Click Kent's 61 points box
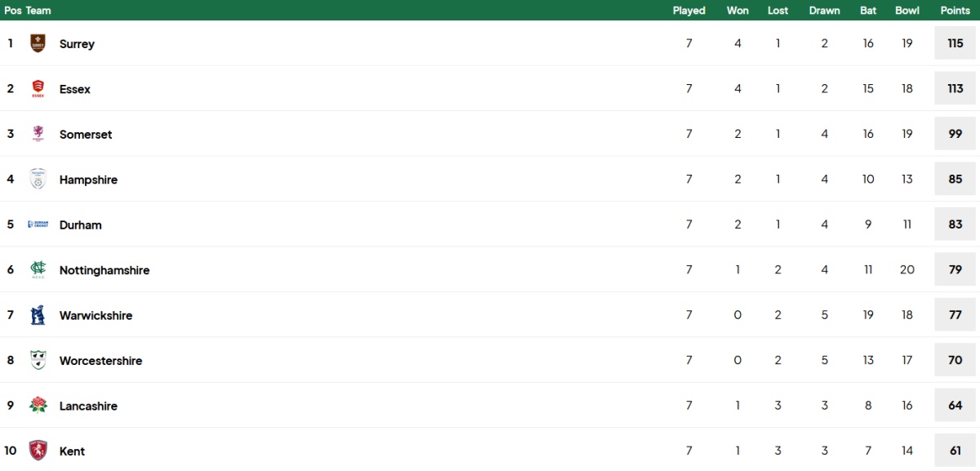 (x=955, y=451)
